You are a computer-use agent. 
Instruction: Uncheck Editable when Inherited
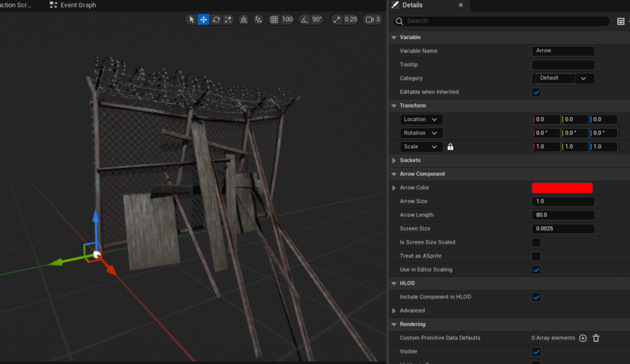point(536,92)
